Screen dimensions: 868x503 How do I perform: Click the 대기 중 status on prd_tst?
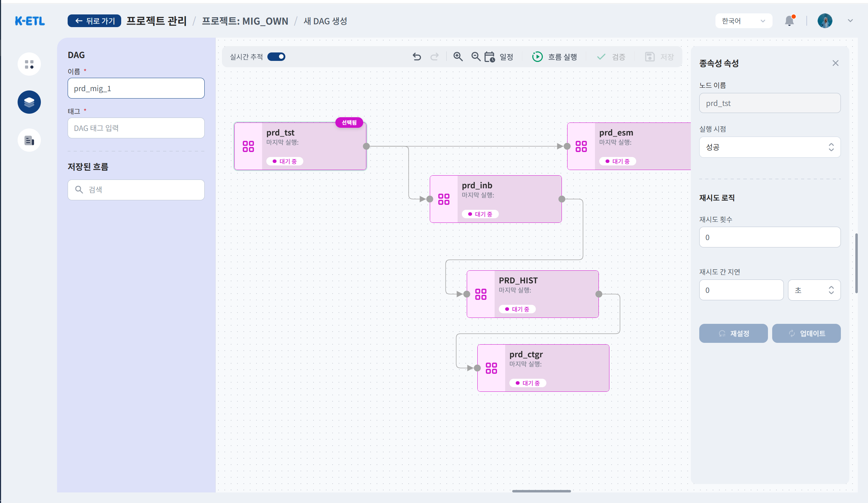(285, 161)
